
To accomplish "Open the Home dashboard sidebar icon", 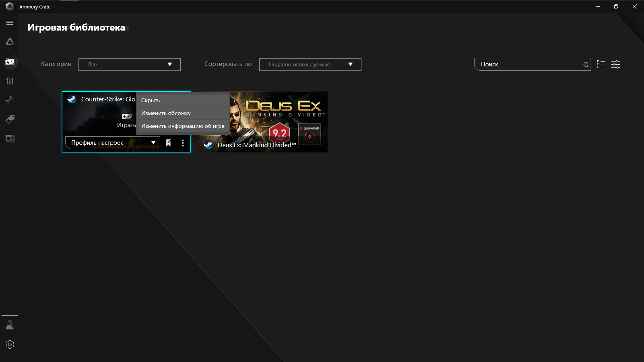I will [10, 42].
